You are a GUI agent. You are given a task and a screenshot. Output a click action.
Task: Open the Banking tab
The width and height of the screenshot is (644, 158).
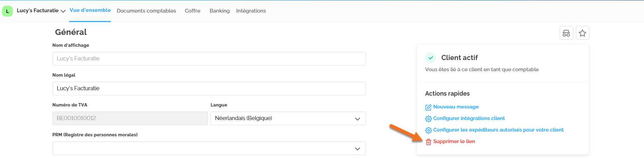220,11
